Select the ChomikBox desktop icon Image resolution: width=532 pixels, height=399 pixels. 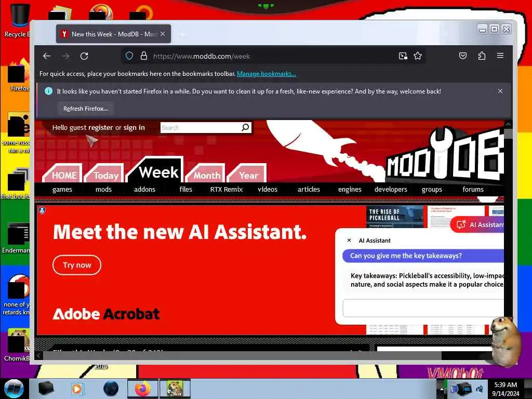point(17,345)
